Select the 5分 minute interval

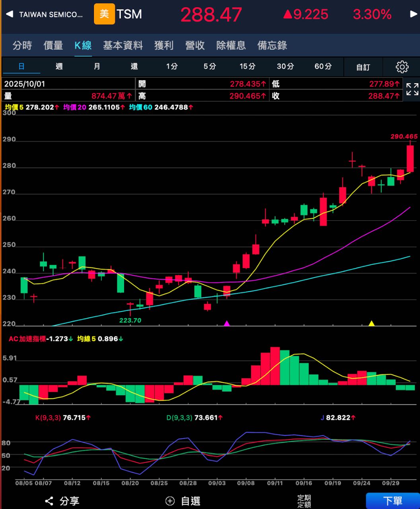(x=210, y=66)
